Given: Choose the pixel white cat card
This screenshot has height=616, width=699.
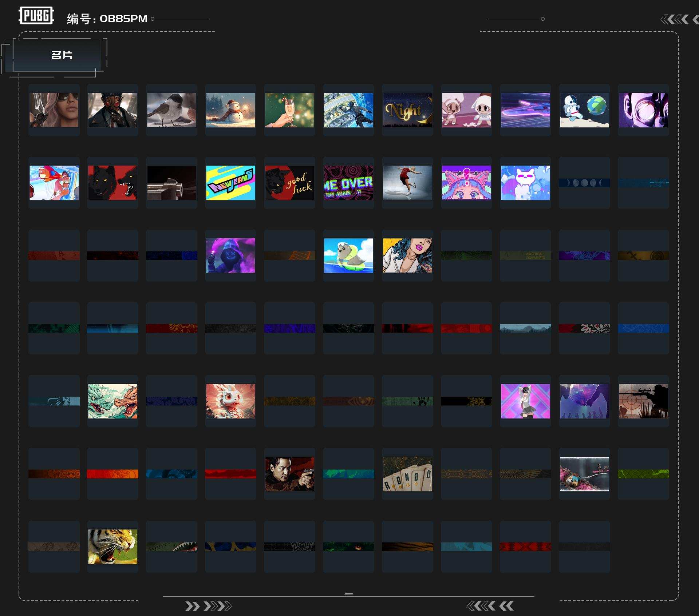Looking at the screenshot, I should click(525, 183).
